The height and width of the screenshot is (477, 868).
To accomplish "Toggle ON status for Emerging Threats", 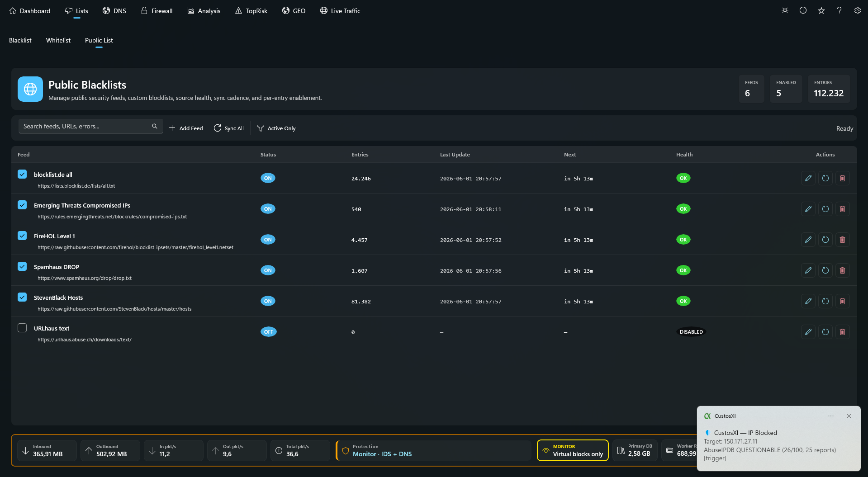I will click(x=268, y=209).
